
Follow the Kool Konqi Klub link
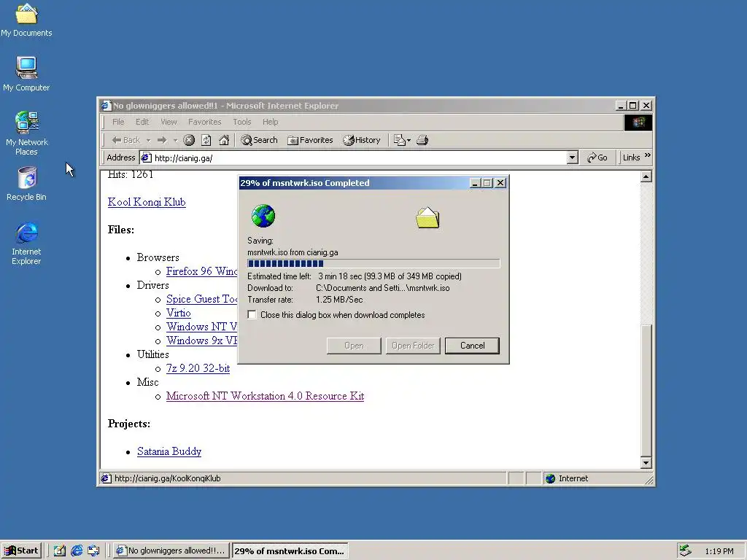coord(147,202)
